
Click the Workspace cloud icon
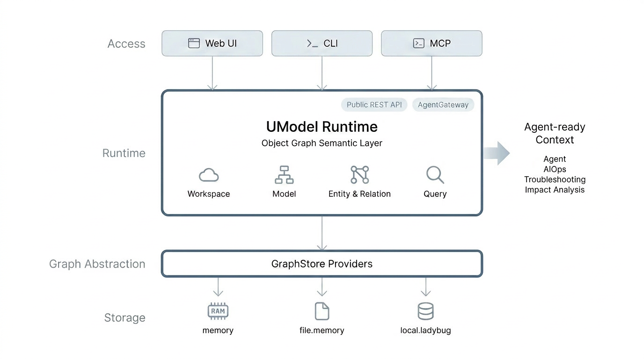coord(209,175)
